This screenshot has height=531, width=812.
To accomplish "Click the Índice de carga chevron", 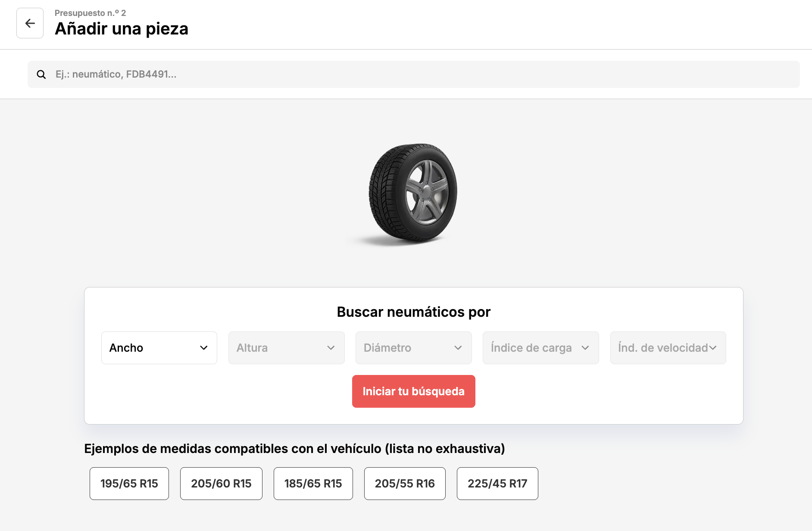I will coord(585,348).
